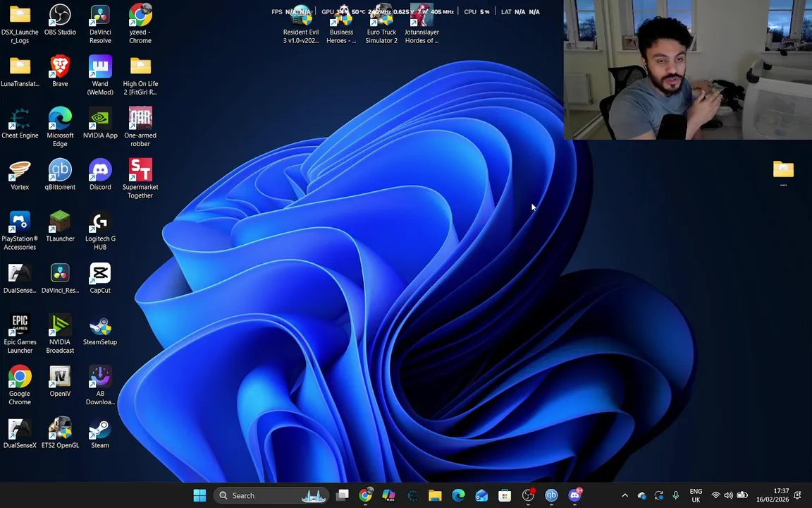Switch to qBittorrent in the taskbar
Screen dimensions: 812x508
coord(551,495)
